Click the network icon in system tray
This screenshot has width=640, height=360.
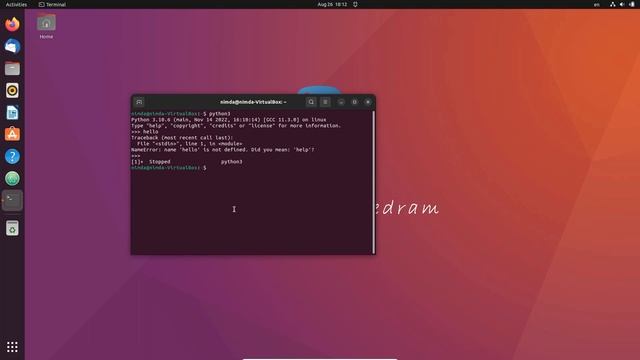coord(613,4)
